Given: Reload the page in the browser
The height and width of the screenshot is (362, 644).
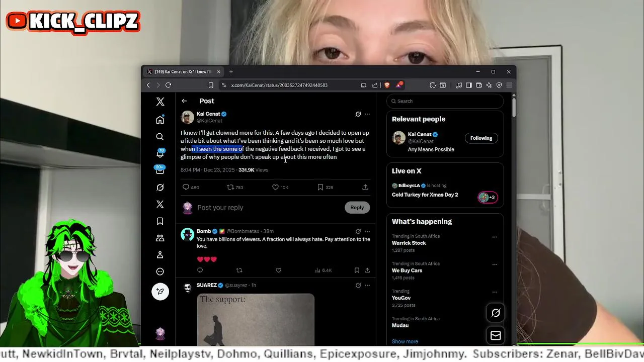Looking at the screenshot, I should [x=168, y=85].
